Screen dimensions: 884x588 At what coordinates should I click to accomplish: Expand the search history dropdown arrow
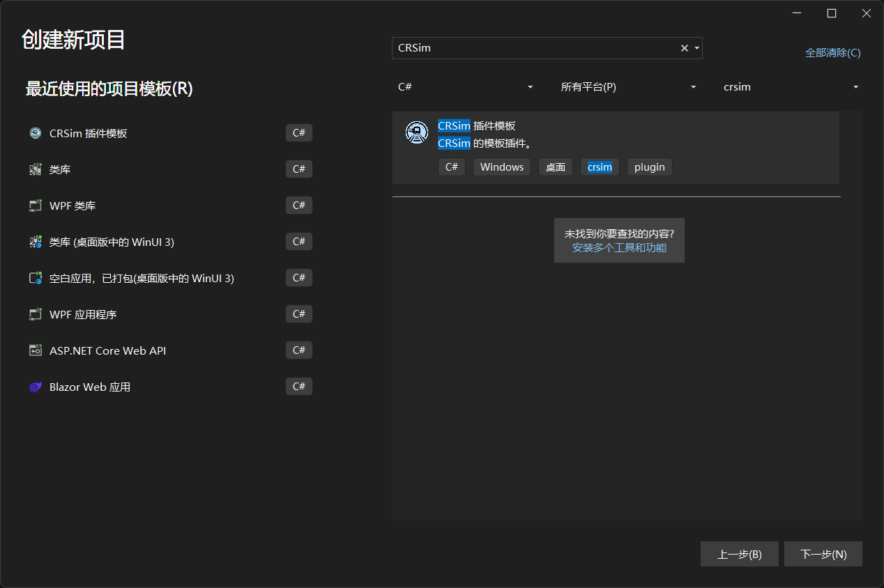pos(696,48)
